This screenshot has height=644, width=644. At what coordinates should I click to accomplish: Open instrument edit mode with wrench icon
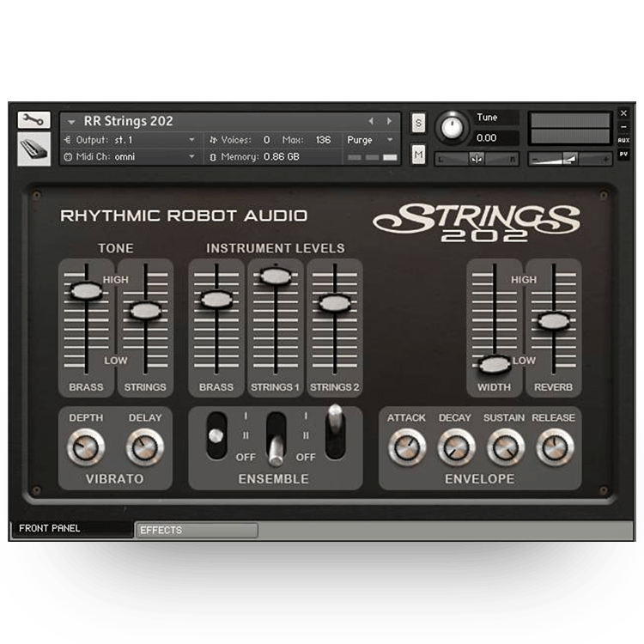coord(33,120)
